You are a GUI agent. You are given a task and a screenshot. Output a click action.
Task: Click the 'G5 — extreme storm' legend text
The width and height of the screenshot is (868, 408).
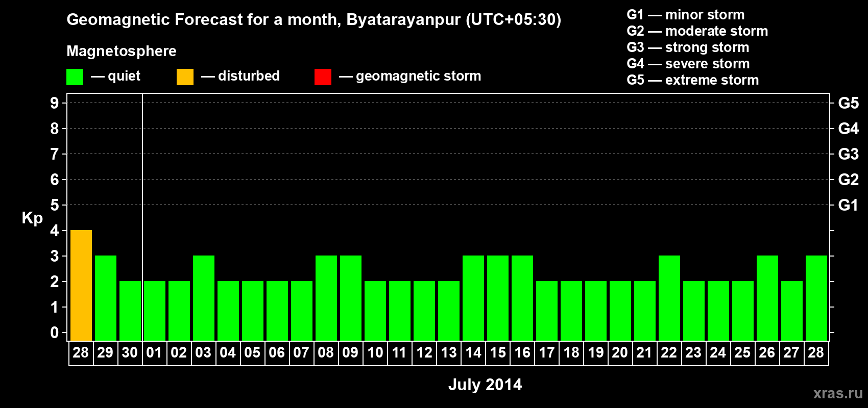693,80
